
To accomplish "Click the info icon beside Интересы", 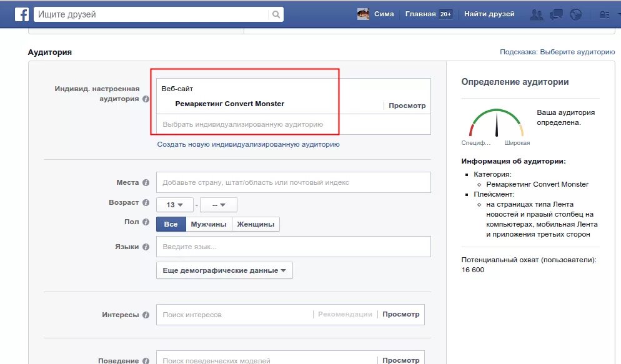I will coord(146,315).
